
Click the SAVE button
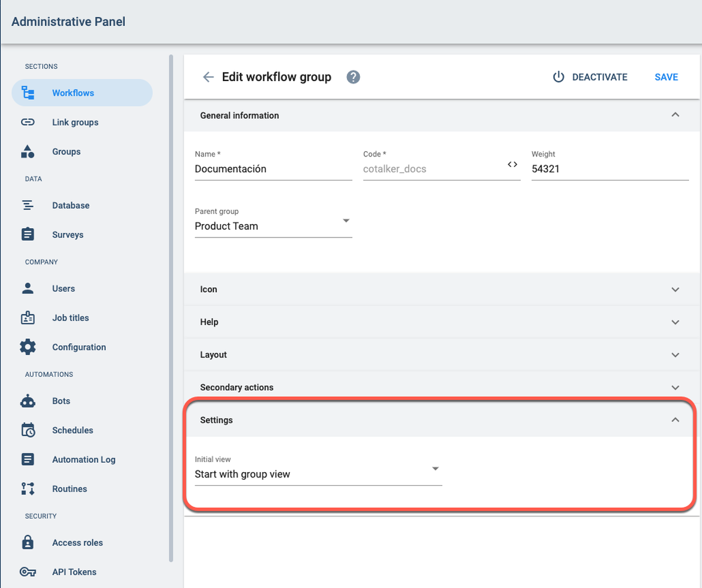pos(666,76)
